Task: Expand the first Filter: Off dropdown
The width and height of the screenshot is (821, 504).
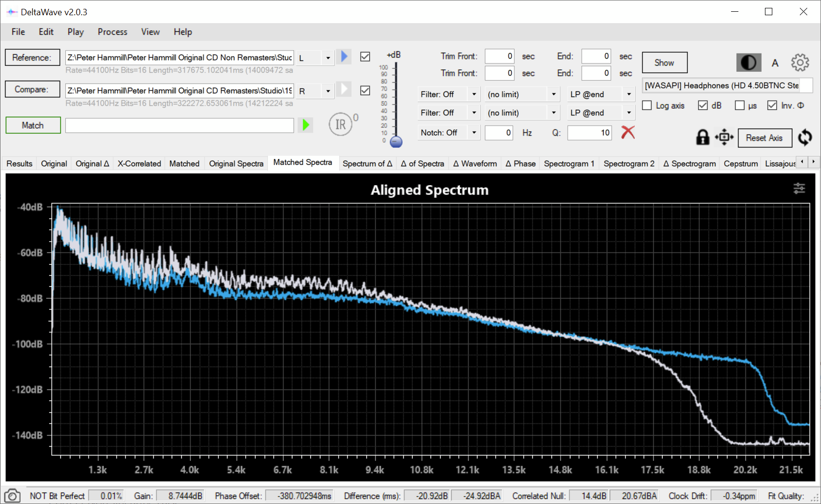Action: pos(448,94)
